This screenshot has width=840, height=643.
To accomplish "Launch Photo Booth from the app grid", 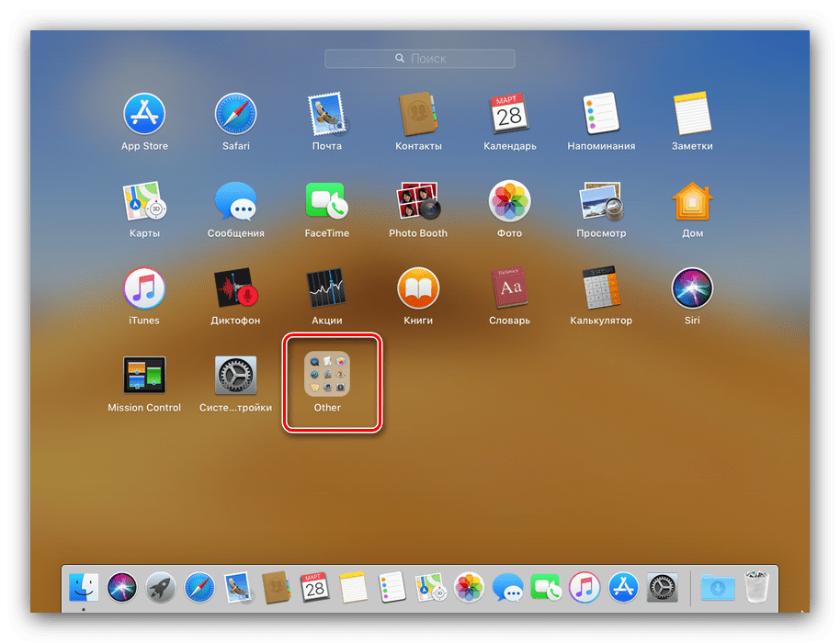I will (418, 201).
